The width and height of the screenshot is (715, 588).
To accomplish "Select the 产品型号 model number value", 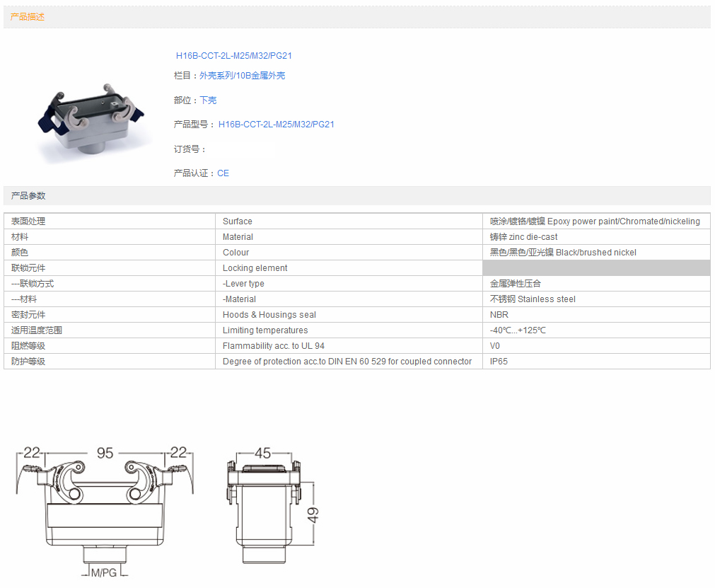I will pos(276,125).
